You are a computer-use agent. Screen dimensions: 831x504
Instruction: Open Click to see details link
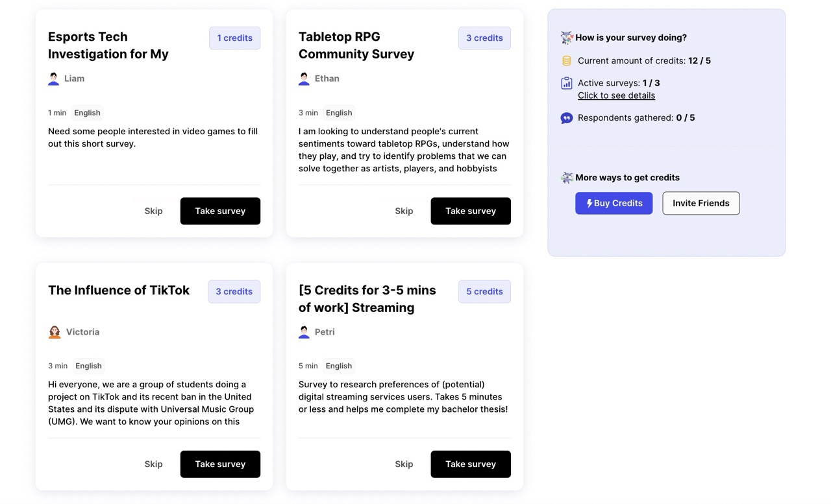pyautogui.click(x=616, y=95)
